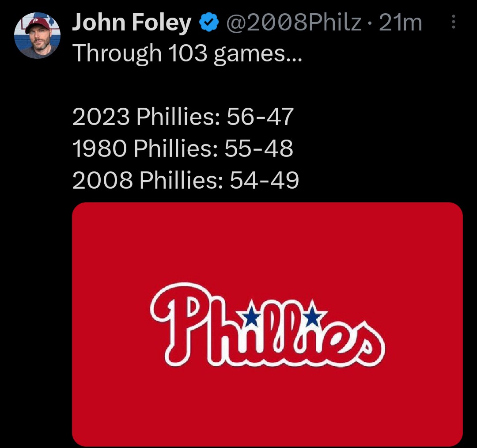This screenshot has width=477, height=448.
Task: Select the 1980 Phillies: 55-48 line
Action: pos(182,149)
